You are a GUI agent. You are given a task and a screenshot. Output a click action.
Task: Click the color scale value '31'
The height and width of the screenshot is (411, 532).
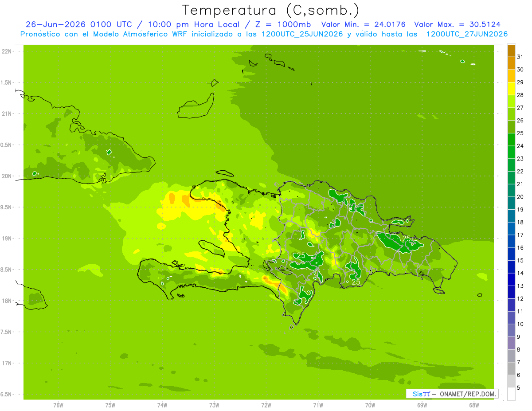point(520,57)
